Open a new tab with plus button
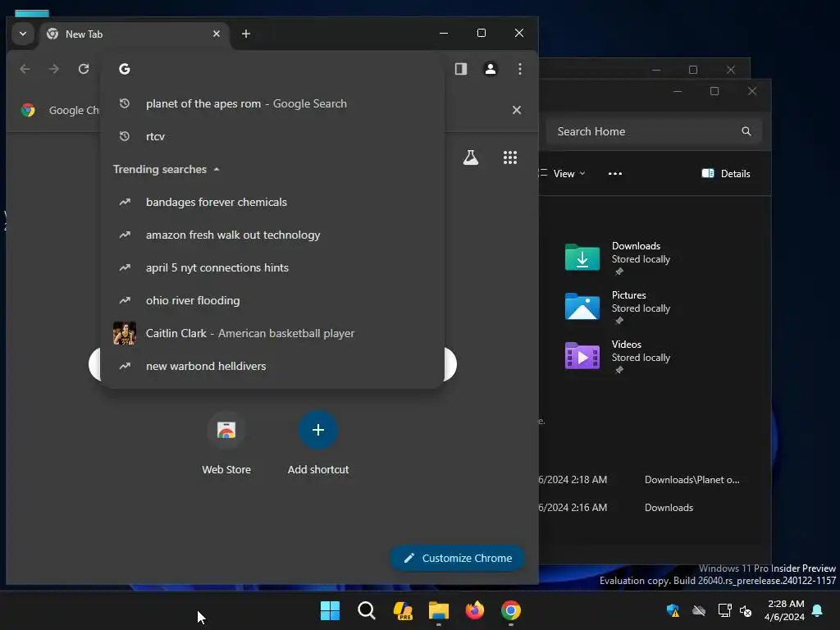This screenshot has width=840, height=630. tap(246, 34)
